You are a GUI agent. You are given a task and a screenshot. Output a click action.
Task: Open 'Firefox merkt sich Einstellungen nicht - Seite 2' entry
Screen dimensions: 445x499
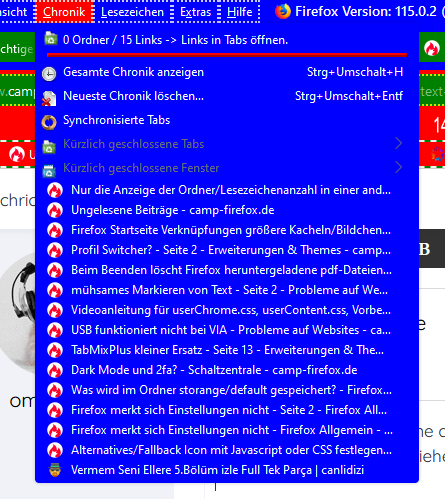click(x=227, y=410)
